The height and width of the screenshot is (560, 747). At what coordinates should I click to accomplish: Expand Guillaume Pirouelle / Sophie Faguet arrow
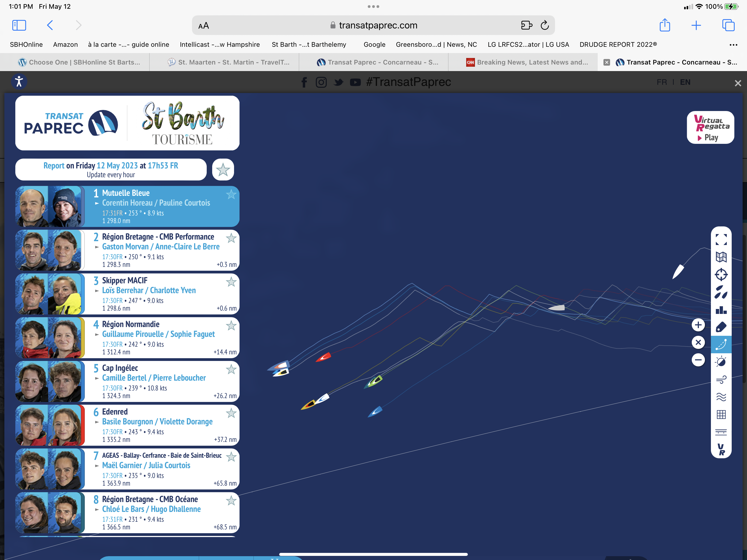coord(97,335)
